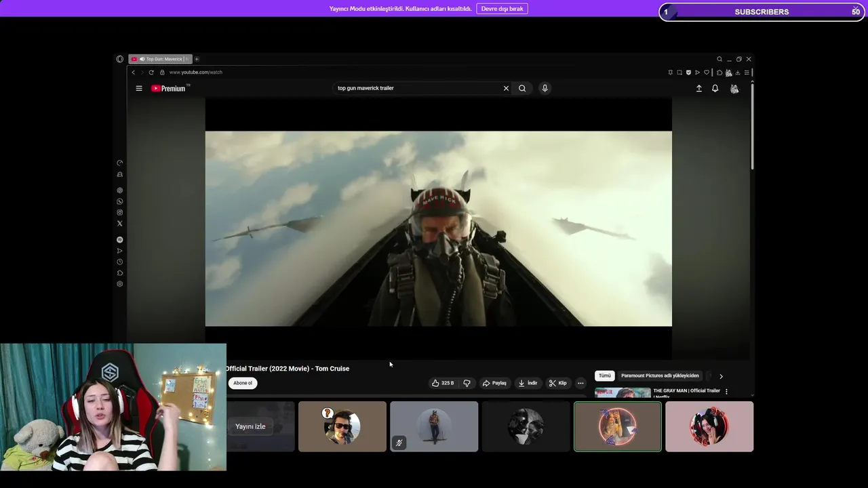868x488 pixels.
Task: Open the streamer webcam overlay
Action: tap(113, 407)
